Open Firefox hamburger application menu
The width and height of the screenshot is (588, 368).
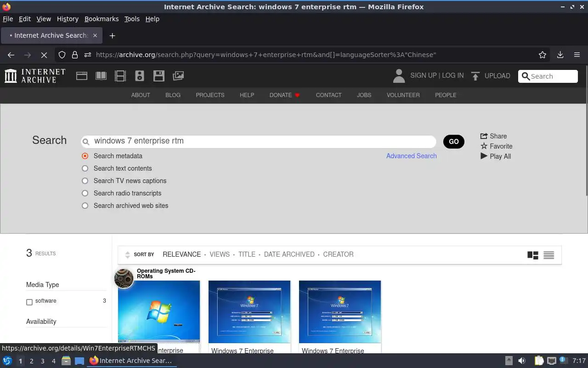(x=577, y=55)
